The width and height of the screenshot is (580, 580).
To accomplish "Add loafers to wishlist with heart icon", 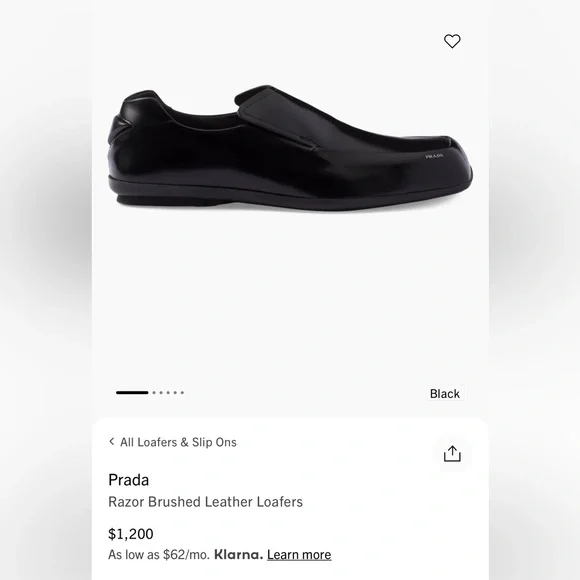I will point(452,41).
